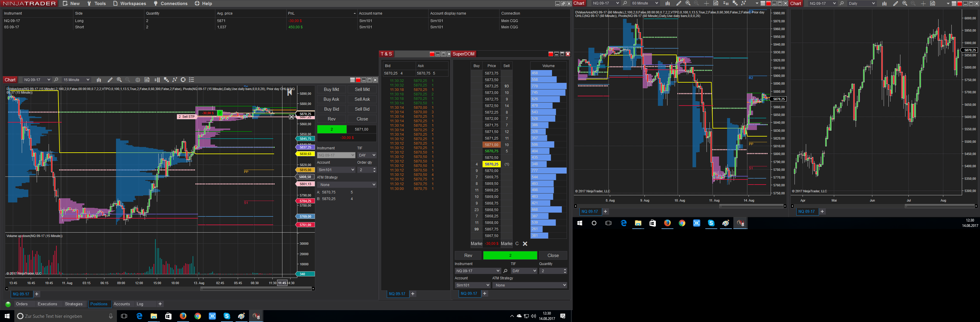Screen dimensions: 980x322
Task: Cancel all orders X icon in SuperDOM
Action: pos(525,244)
